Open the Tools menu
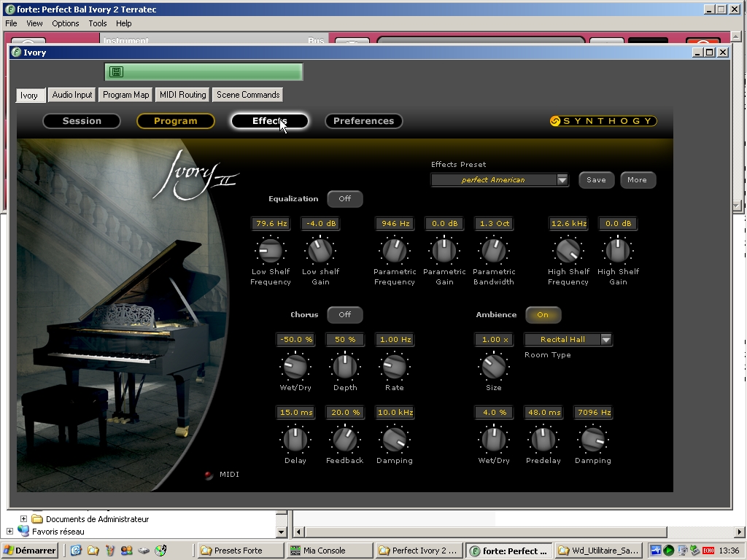The image size is (747, 560). tap(97, 23)
